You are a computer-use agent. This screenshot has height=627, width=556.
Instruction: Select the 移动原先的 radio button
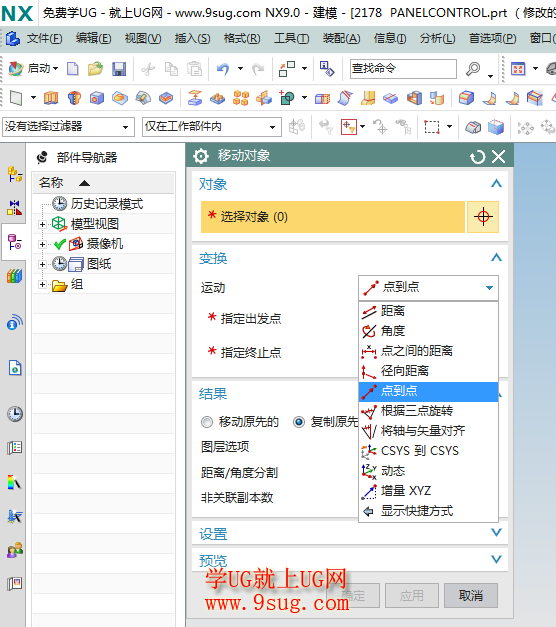pos(207,422)
